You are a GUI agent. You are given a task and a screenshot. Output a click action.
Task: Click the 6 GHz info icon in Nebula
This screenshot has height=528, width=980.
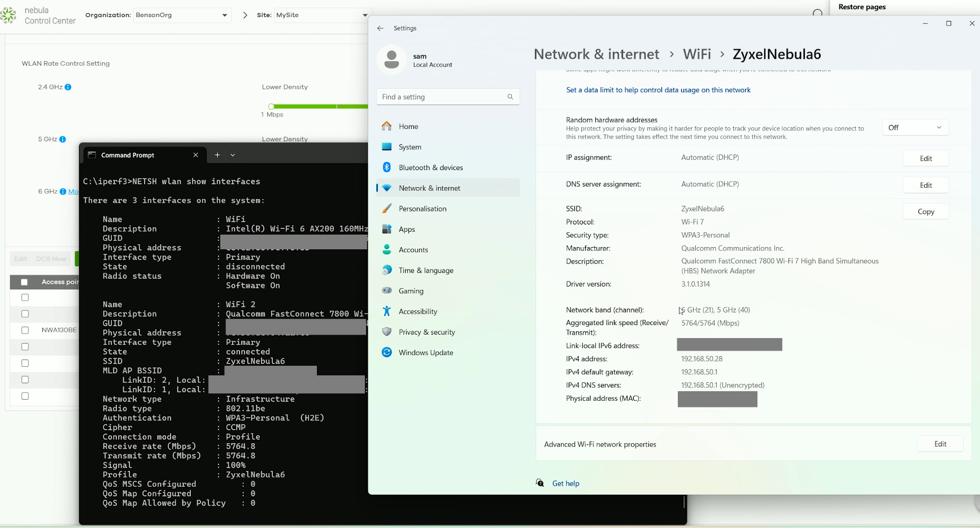(63, 192)
